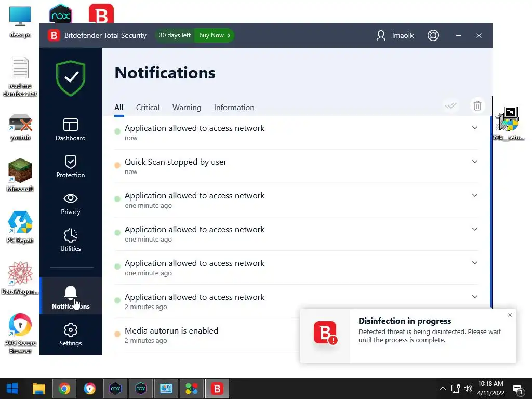Click the green shield status icon
This screenshot has width=532, height=399.
pos(71,78)
